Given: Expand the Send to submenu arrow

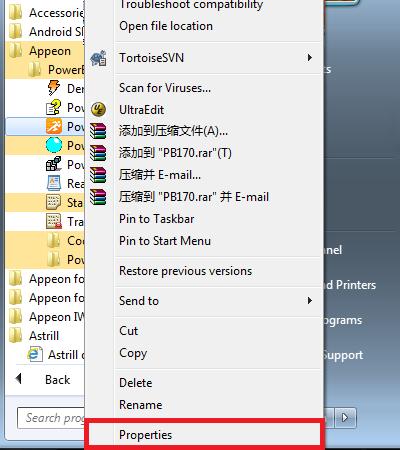Looking at the screenshot, I should coord(310,301).
